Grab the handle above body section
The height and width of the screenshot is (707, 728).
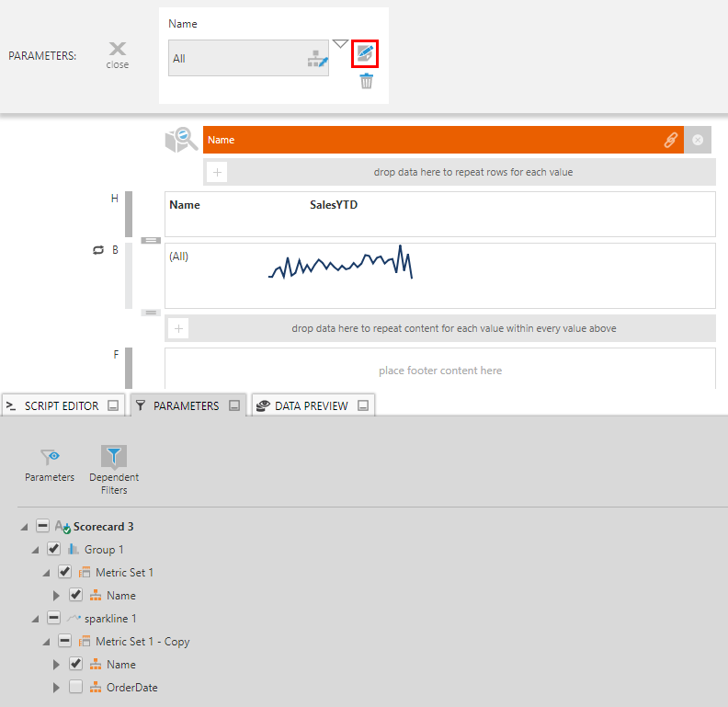click(x=151, y=240)
